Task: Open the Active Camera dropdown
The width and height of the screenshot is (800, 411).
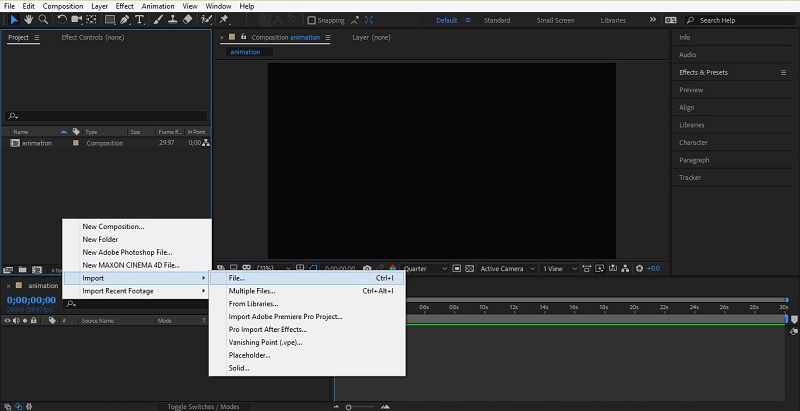Action: tap(506, 268)
